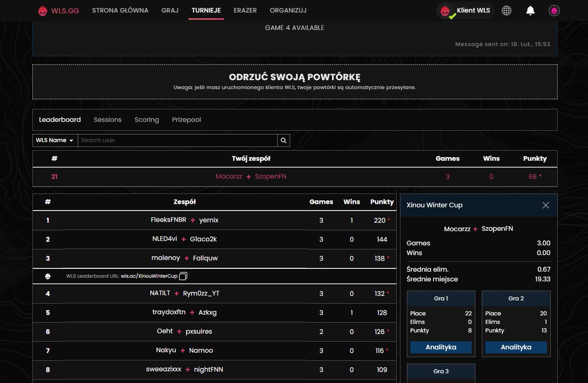Select player Oeht
The height and width of the screenshot is (383, 588).
[x=165, y=332]
